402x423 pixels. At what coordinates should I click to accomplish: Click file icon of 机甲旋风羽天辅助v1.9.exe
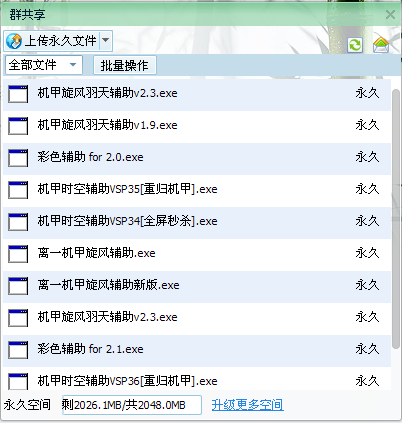click(18, 126)
